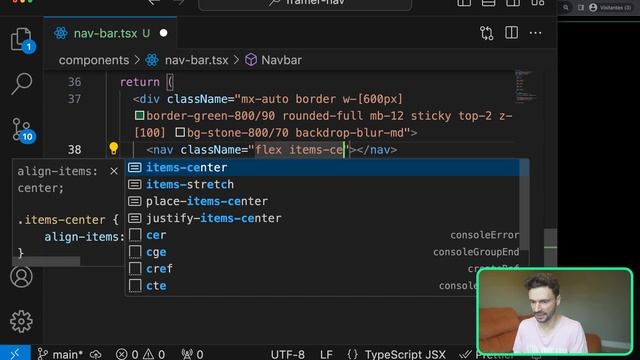640x360 pixels.
Task: Change the UTF-8 file encoding
Action: [287, 354]
